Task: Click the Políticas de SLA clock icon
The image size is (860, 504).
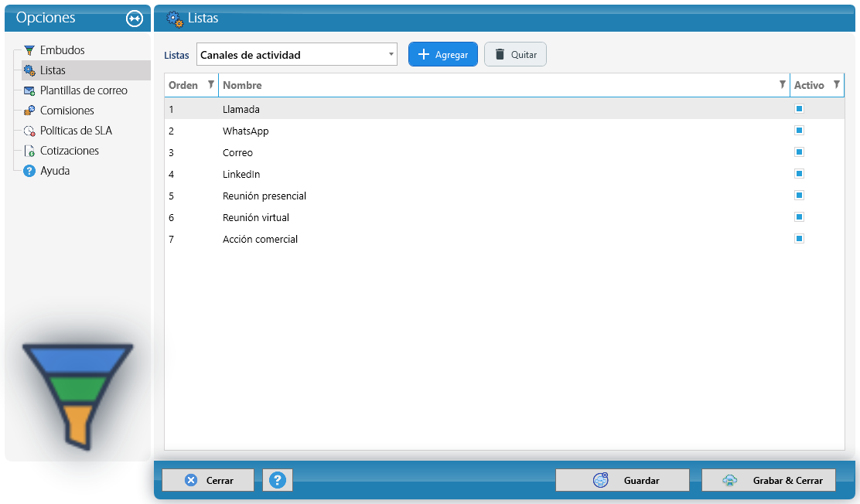Action: click(x=29, y=131)
